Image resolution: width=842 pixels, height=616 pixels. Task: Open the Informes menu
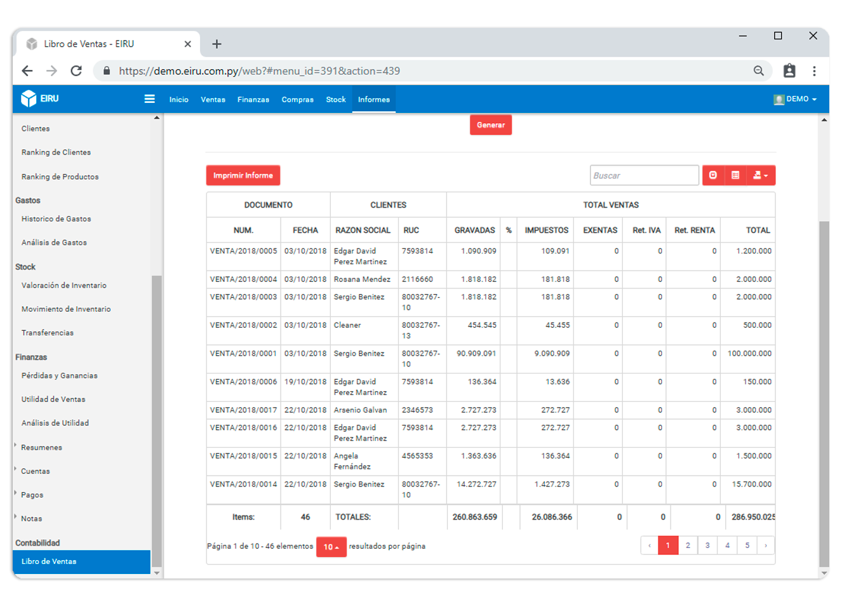tap(374, 100)
